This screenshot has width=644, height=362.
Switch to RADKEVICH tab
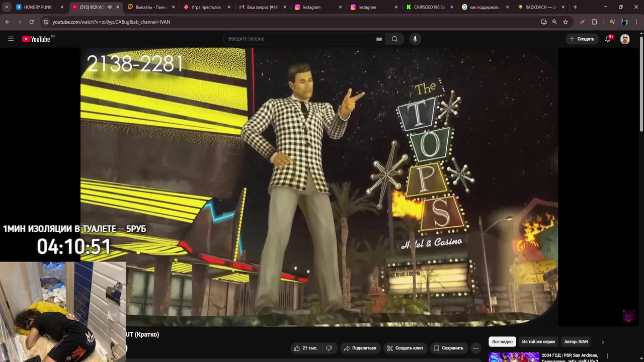[x=540, y=7]
